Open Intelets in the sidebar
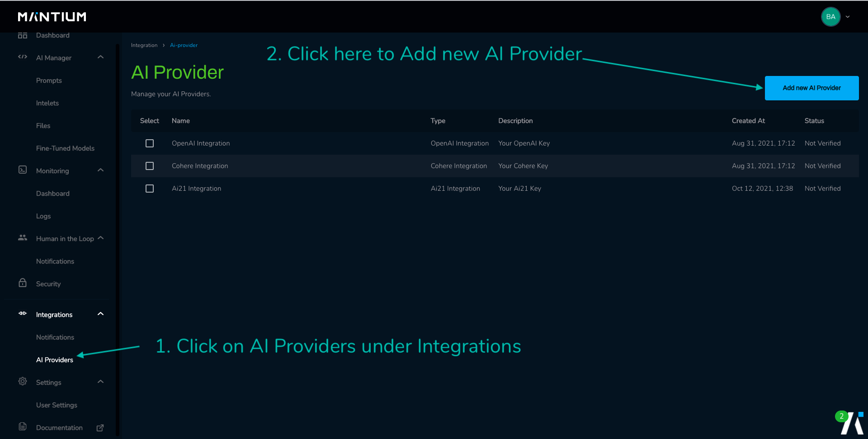 point(47,103)
